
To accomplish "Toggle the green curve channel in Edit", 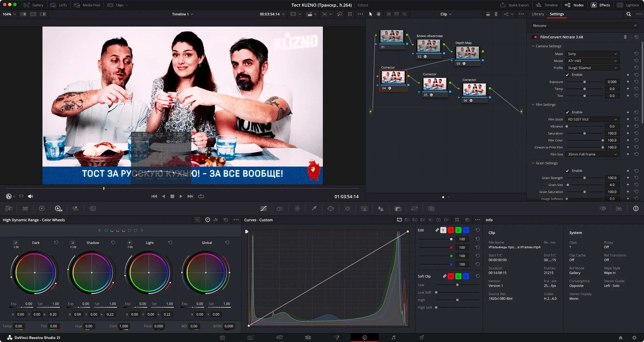I will point(458,230).
